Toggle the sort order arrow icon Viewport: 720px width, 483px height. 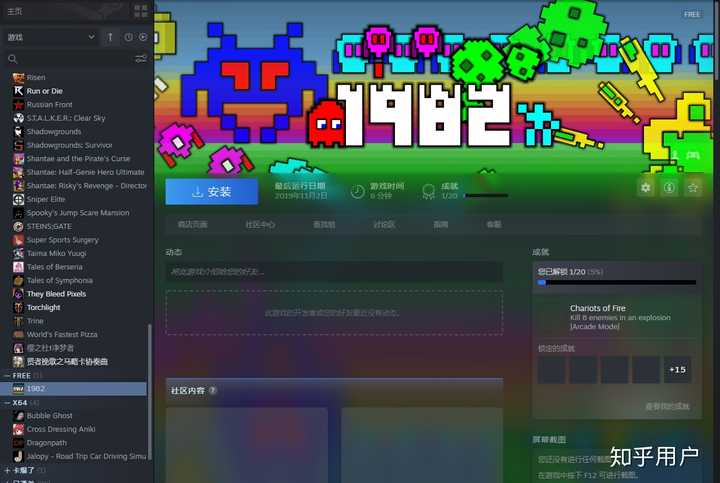[x=110, y=37]
